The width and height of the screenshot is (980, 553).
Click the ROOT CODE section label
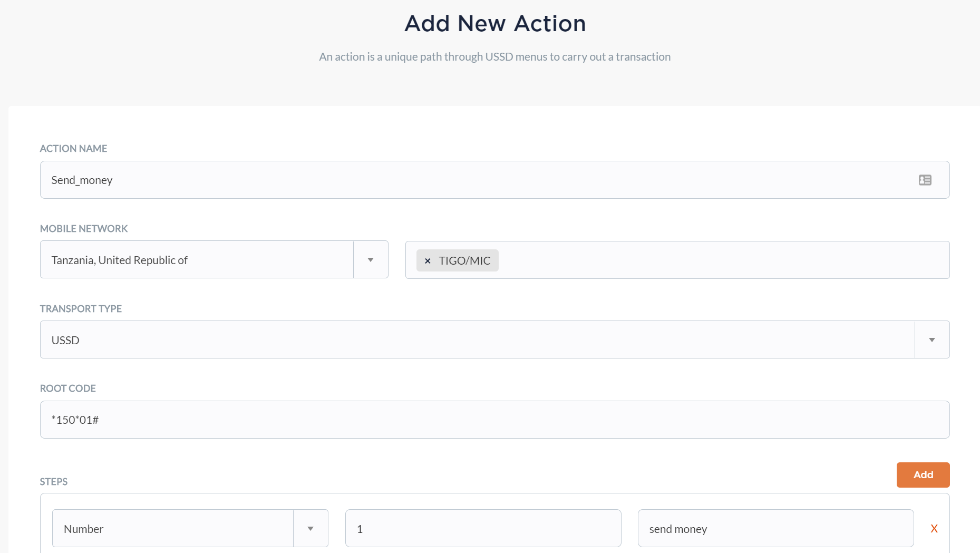pyautogui.click(x=67, y=388)
